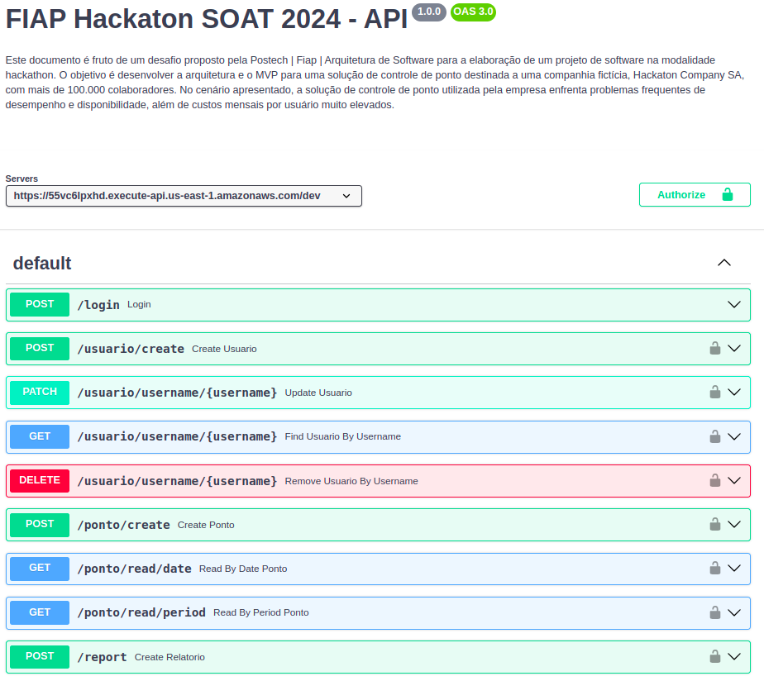Click the GET badge for /ponto/read/date
Viewport: 764px width, 700px height.
tap(40, 568)
